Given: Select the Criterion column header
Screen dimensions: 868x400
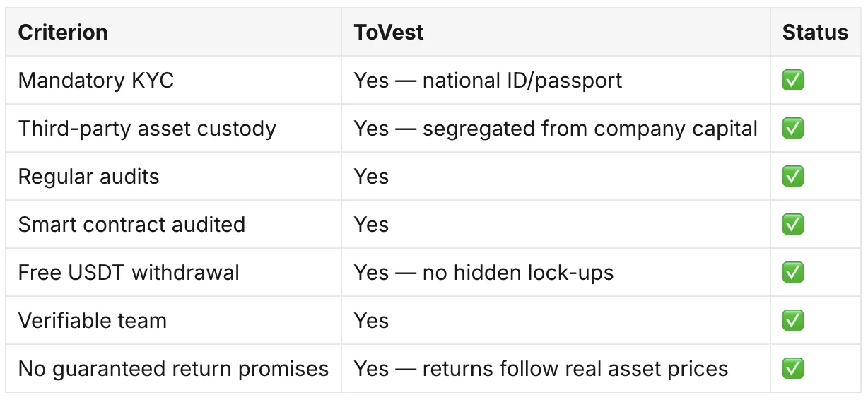Looking at the screenshot, I should tap(63, 33).
